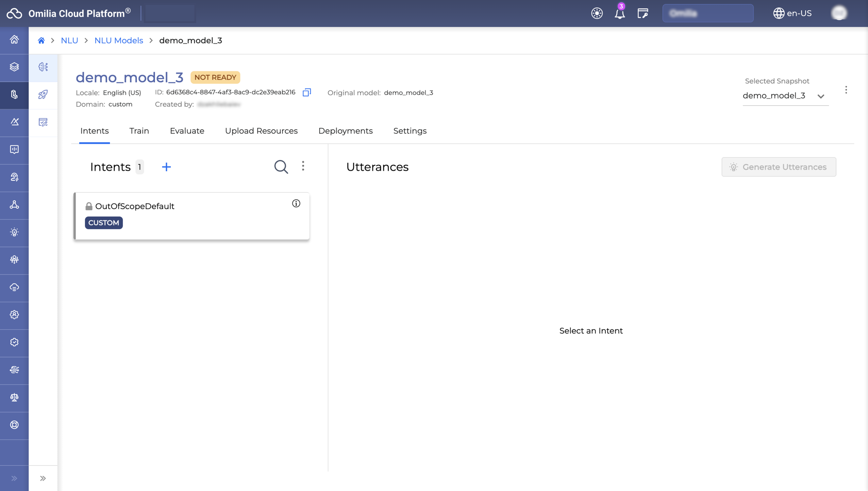Go to NLU Models breadcrumb link

click(118, 41)
